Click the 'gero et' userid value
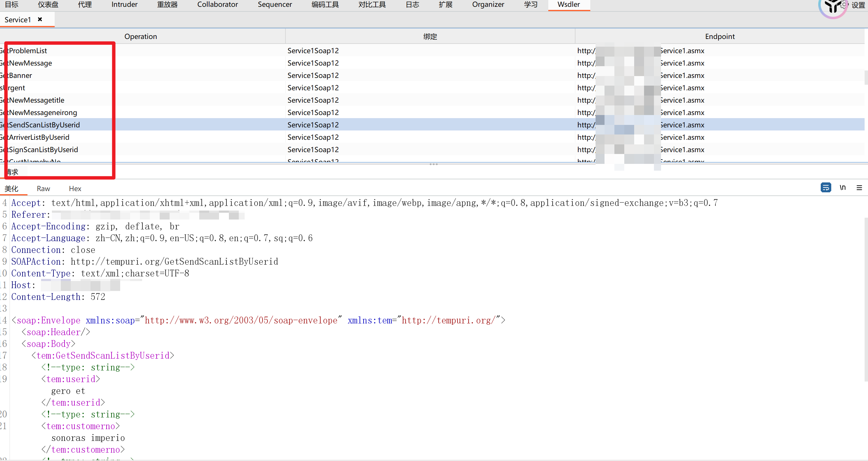868x461 pixels. click(x=68, y=391)
